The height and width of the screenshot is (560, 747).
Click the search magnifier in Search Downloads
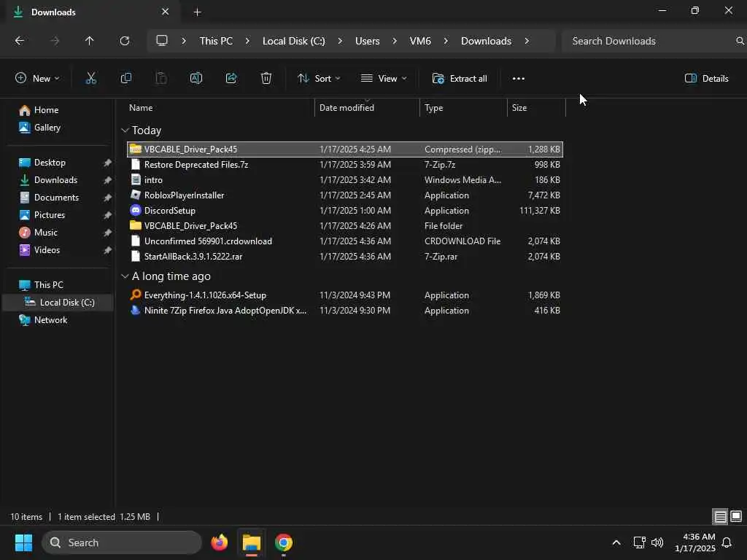pos(740,42)
